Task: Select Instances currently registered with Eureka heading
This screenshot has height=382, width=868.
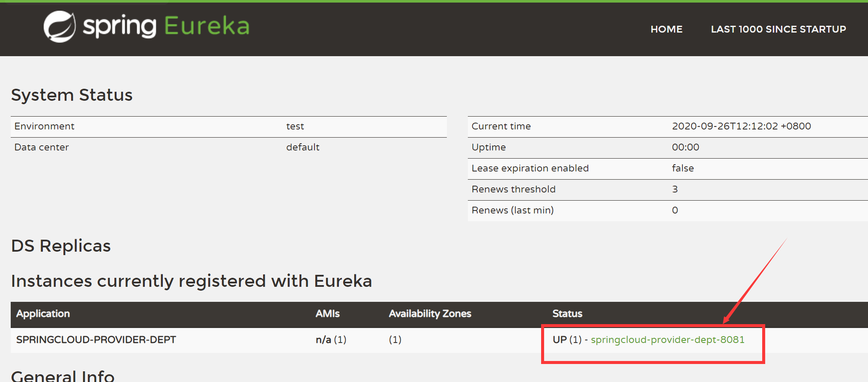Action: point(192,281)
